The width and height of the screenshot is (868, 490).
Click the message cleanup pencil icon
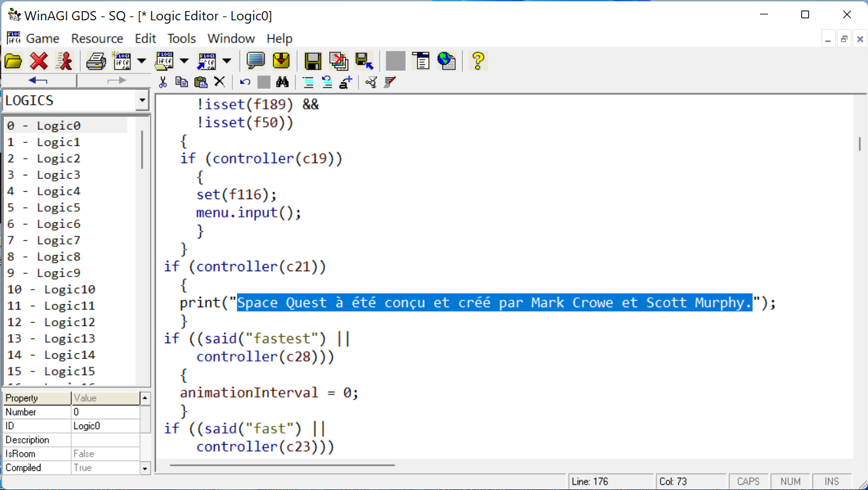[389, 82]
